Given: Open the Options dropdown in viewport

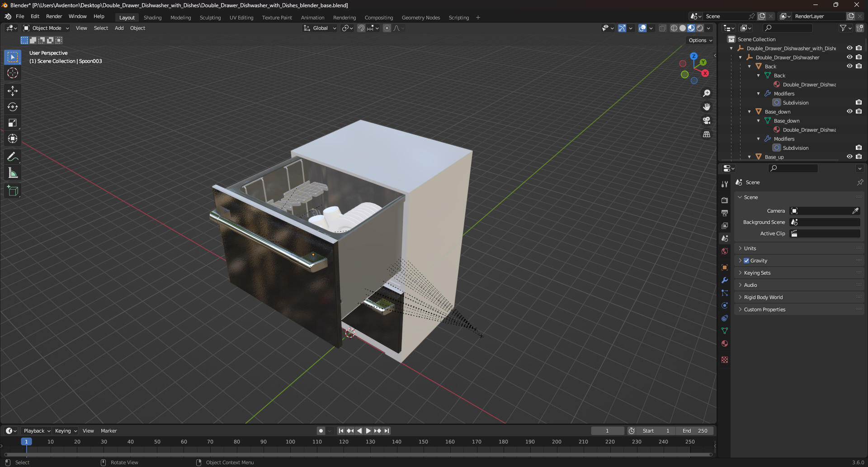Looking at the screenshot, I should pyautogui.click(x=700, y=40).
